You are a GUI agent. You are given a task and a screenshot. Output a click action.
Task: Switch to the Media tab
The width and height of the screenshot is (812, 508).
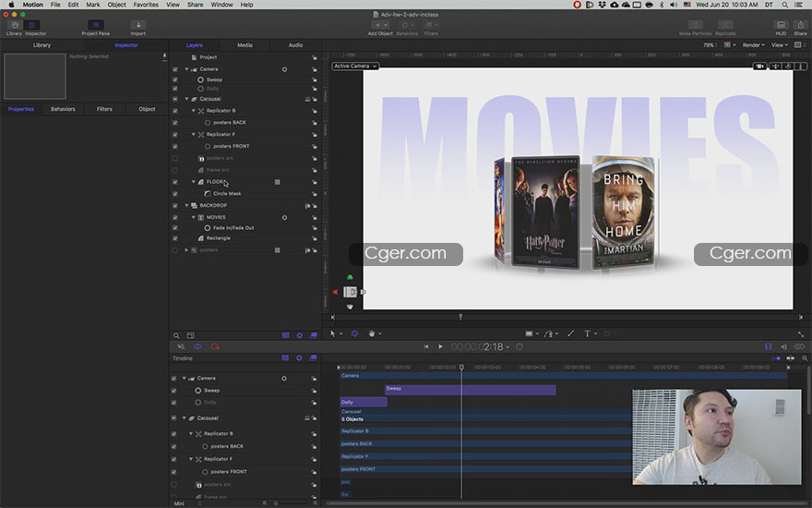[x=245, y=45]
